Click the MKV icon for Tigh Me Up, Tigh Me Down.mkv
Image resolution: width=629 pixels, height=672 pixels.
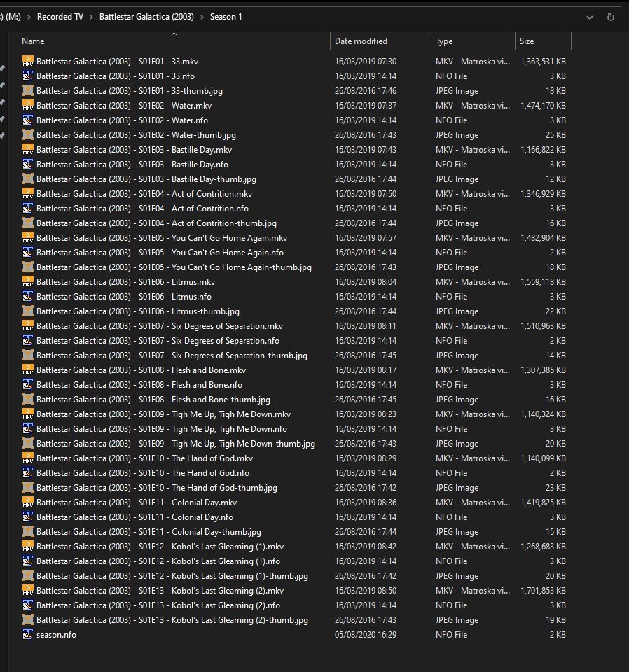[28, 414]
